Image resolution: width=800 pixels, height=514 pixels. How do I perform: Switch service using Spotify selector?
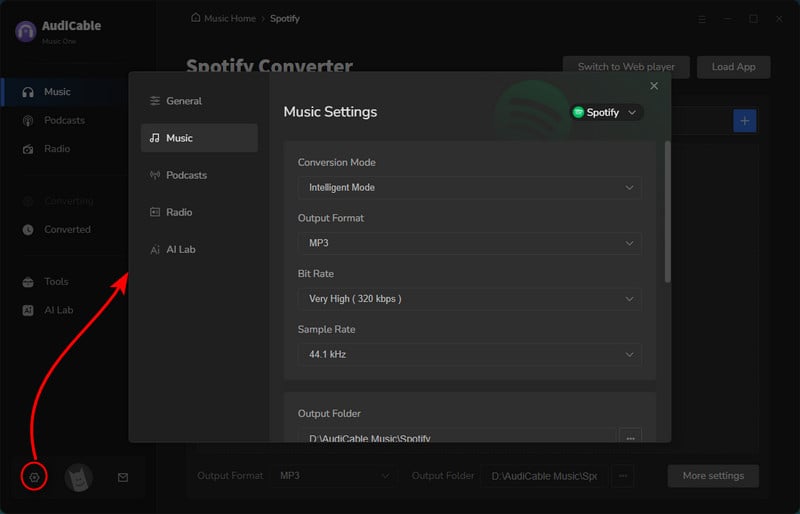click(605, 113)
